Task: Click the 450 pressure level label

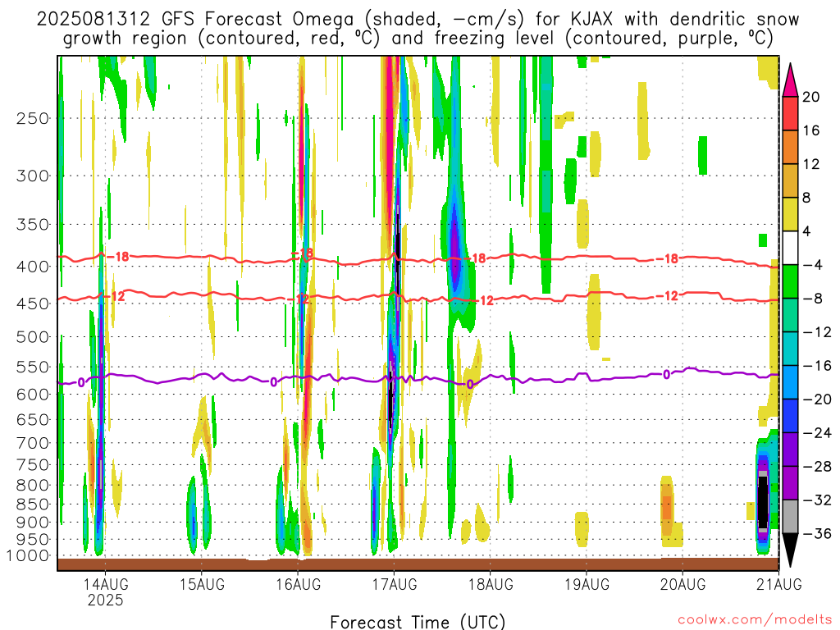Action: [x=33, y=304]
